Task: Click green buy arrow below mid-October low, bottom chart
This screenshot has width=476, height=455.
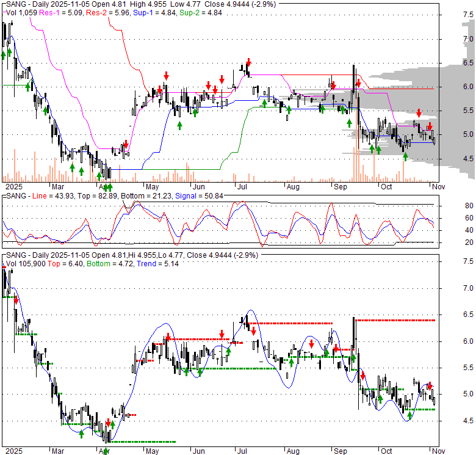Action: [409, 416]
